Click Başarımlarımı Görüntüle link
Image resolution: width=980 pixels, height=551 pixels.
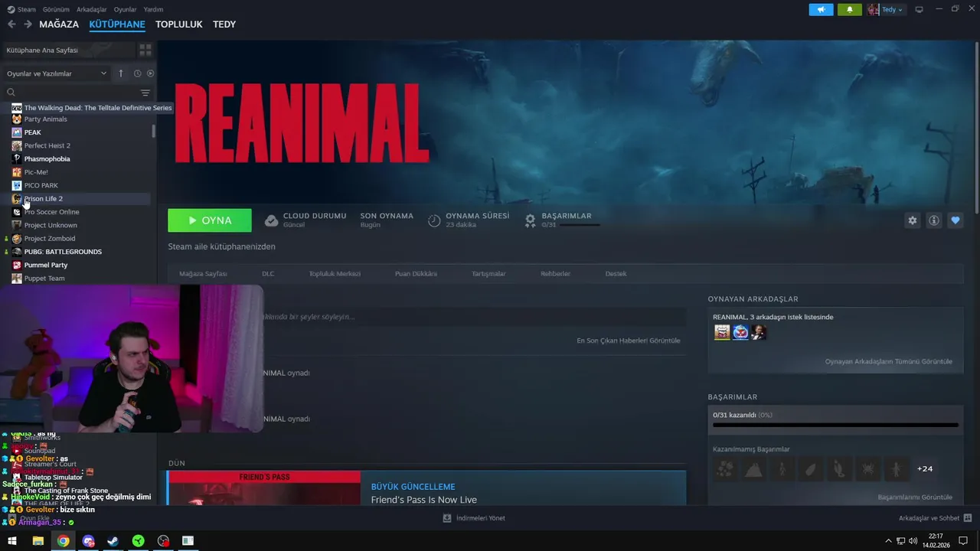tap(915, 497)
